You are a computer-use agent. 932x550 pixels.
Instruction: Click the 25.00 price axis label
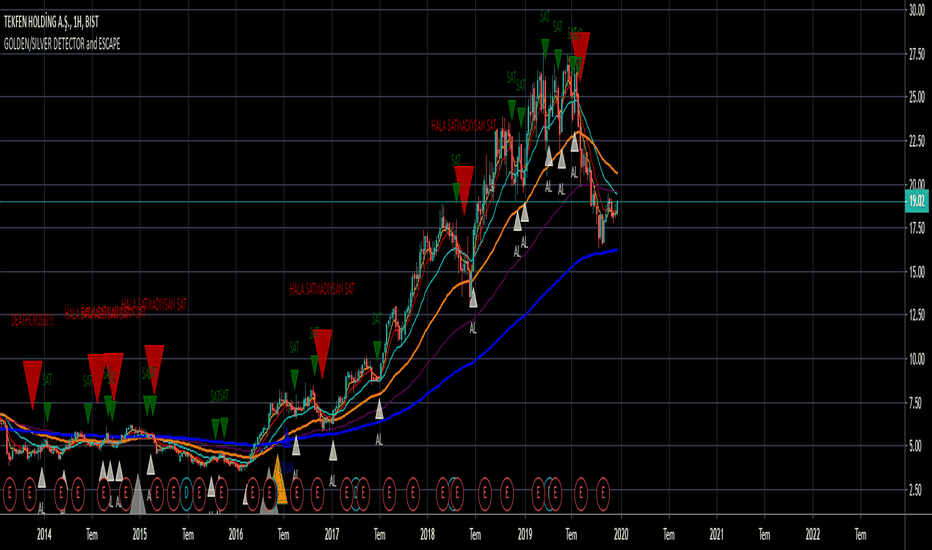tap(916, 96)
